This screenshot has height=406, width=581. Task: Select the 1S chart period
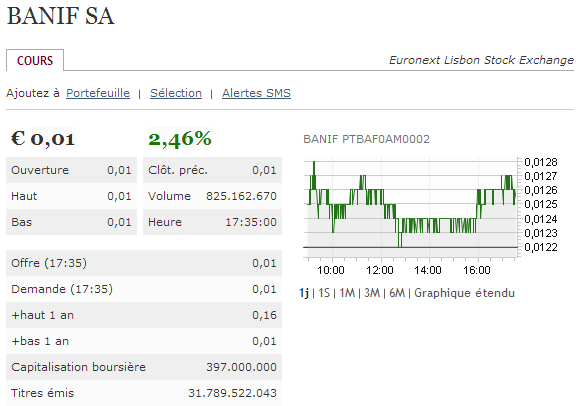pyautogui.click(x=324, y=293)
